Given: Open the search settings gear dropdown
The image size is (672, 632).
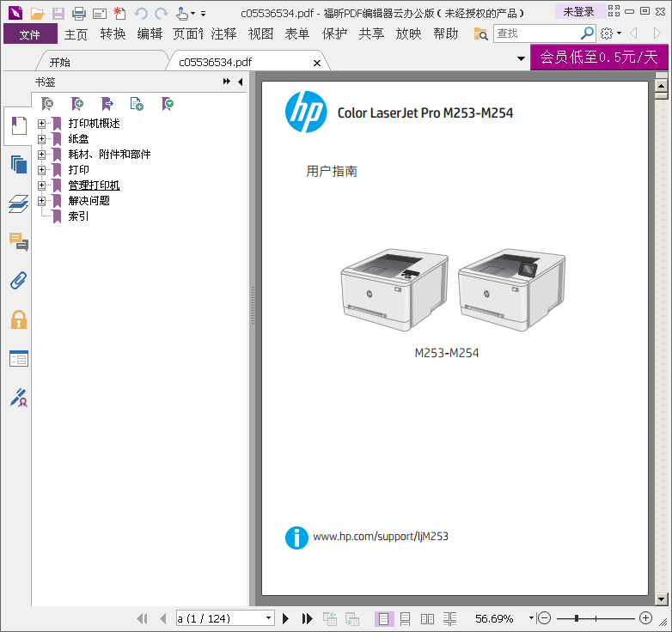Looking at the screenshot, I should (x=611, y=33).
